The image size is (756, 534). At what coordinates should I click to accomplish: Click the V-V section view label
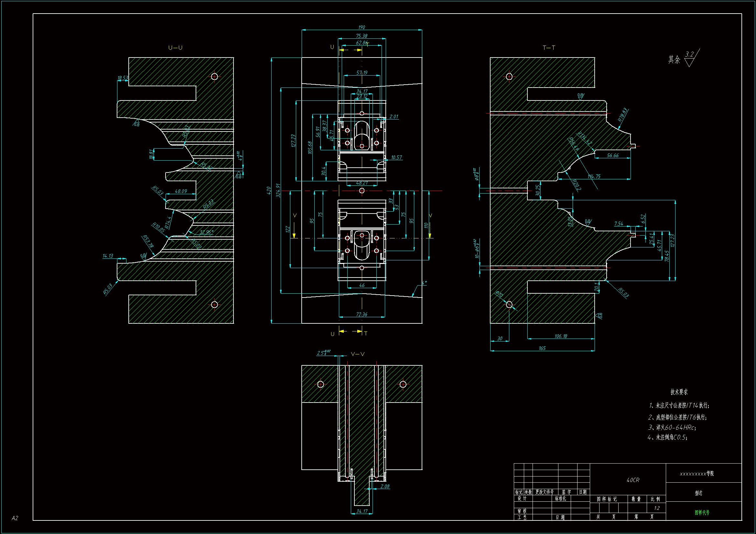[x=358, y=354]
